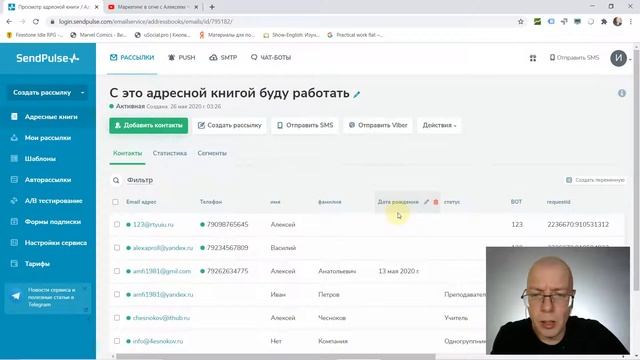The height and width of the screenshot is (360, 640).
Task: Open contact info@4esnokov.ru
Action: 158,341
